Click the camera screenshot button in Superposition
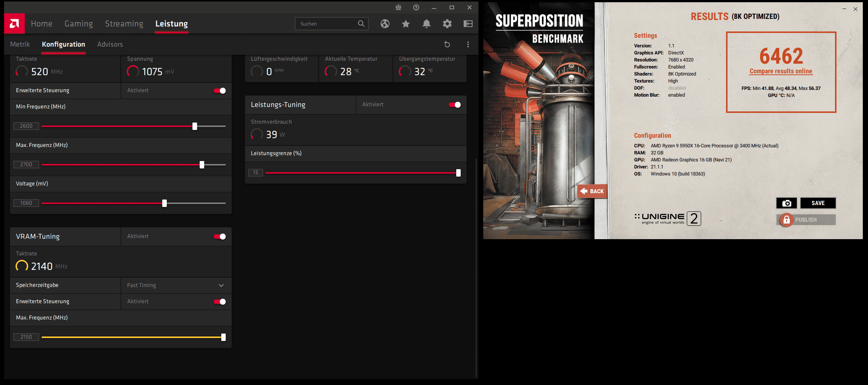The width and height of the screenshot is (868, 385). pyautogui.click(x=786, y=203)
